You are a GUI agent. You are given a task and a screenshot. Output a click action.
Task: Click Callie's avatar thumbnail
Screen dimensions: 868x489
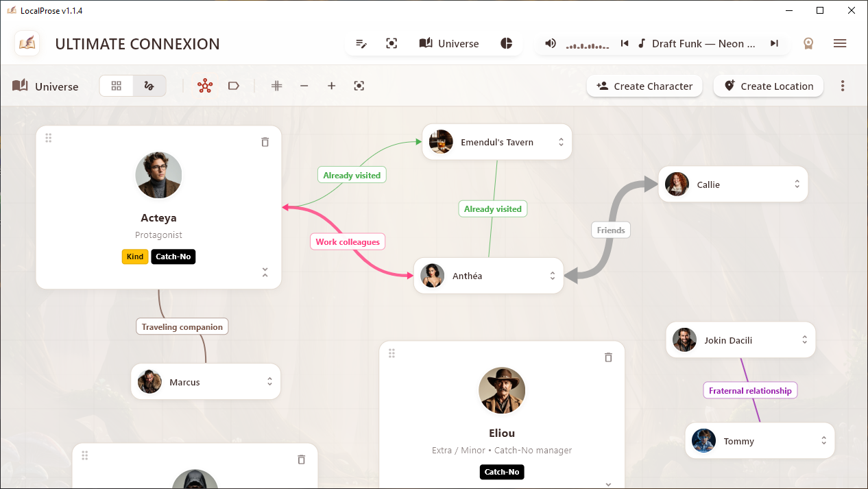tap(677, 184)
